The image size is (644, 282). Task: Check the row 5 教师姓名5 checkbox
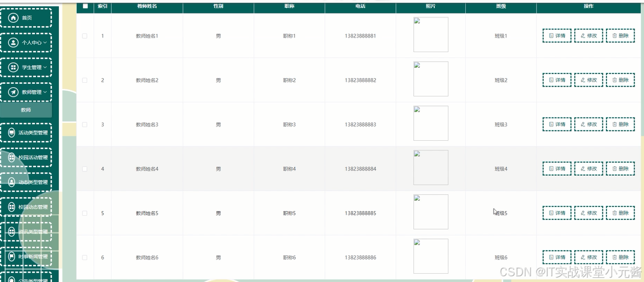tap(85, 213)
